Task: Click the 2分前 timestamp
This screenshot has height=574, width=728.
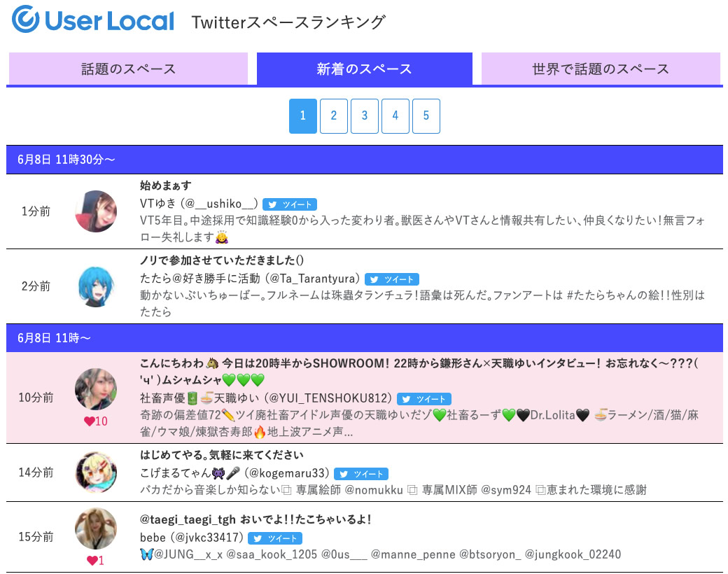Action: pos(36,286)
